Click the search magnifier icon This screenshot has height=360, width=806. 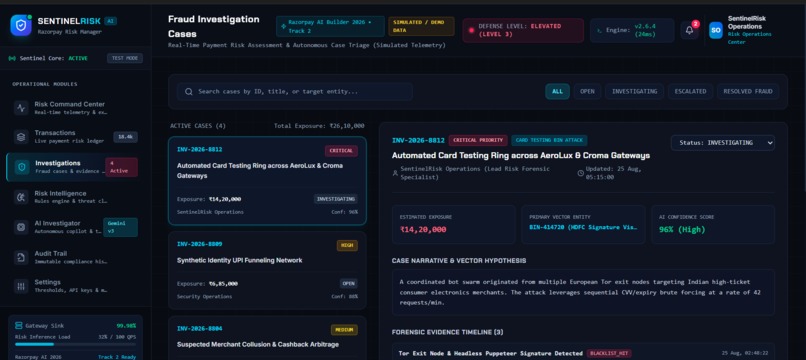point(189,92)
